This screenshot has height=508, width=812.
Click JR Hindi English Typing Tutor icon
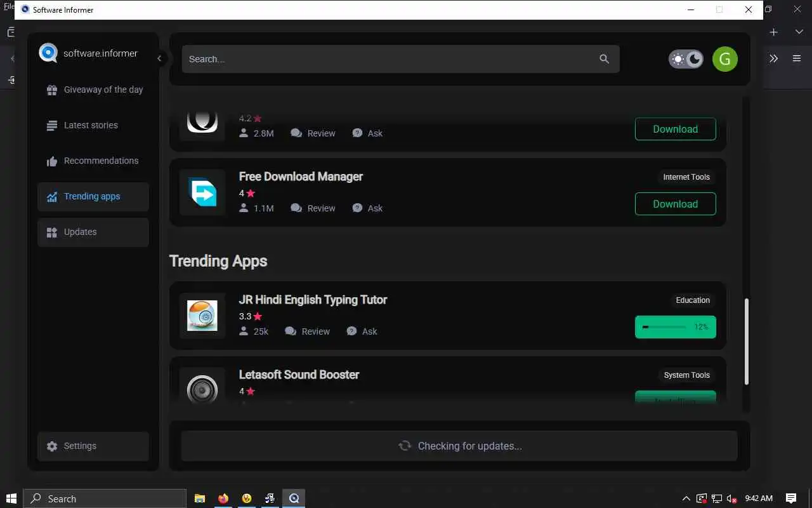202,316
